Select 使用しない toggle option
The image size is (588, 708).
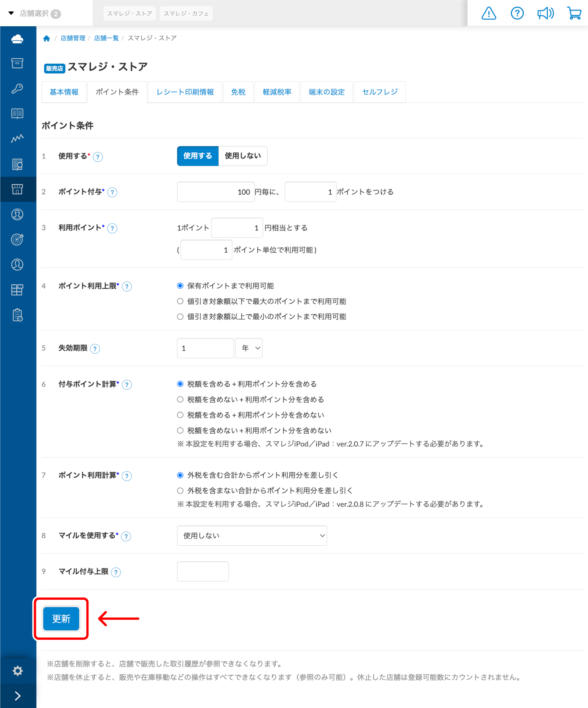coord(243,156)
